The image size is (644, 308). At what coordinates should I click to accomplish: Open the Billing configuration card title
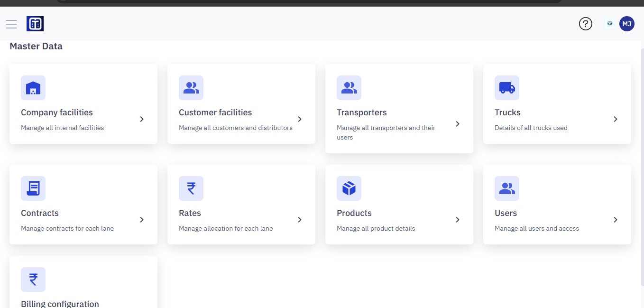tap(60, 304)
